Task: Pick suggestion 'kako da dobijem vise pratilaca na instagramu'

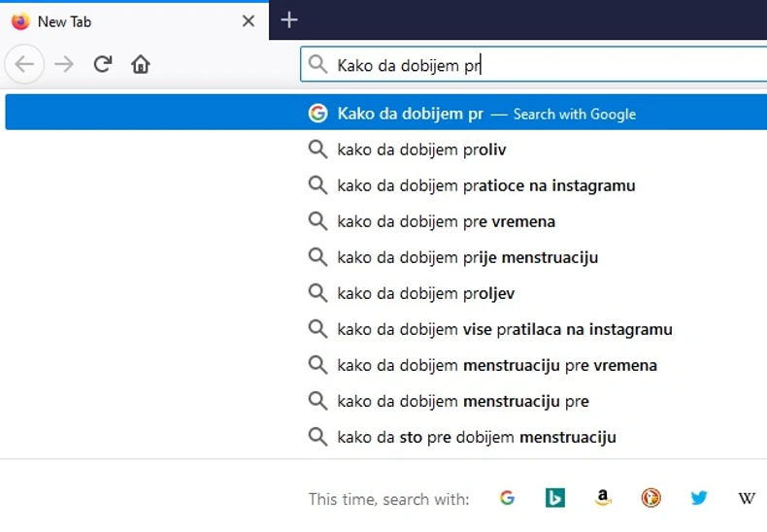Action: point(504,329)
